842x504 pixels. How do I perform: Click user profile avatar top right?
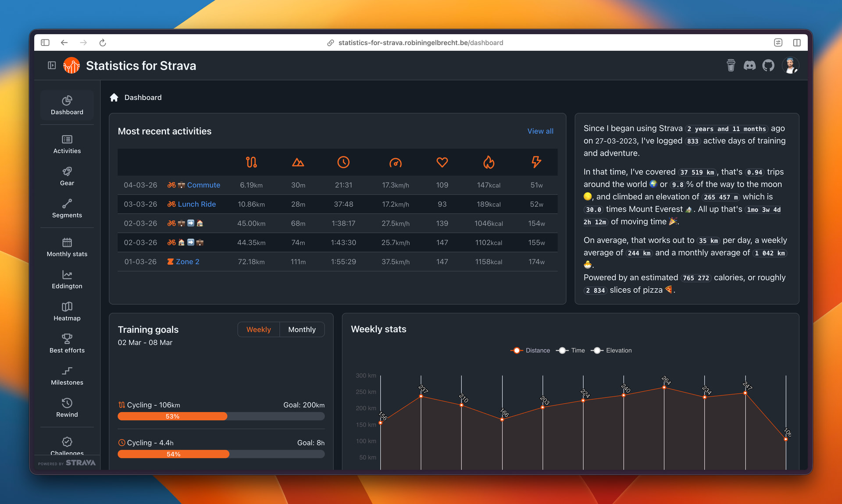[x=790, y=66]
